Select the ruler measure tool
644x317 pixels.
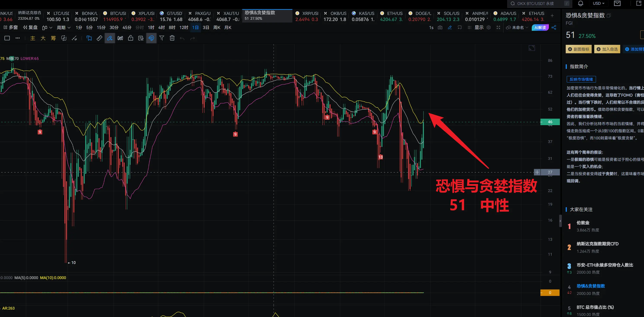click(99, 38)
